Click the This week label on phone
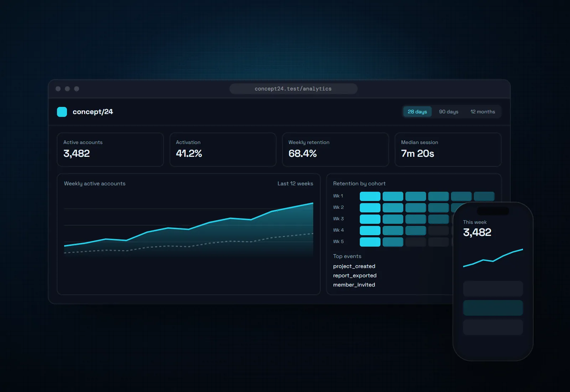Image resolution: width=570 pixels, height=392 pixels. point(475,222)
